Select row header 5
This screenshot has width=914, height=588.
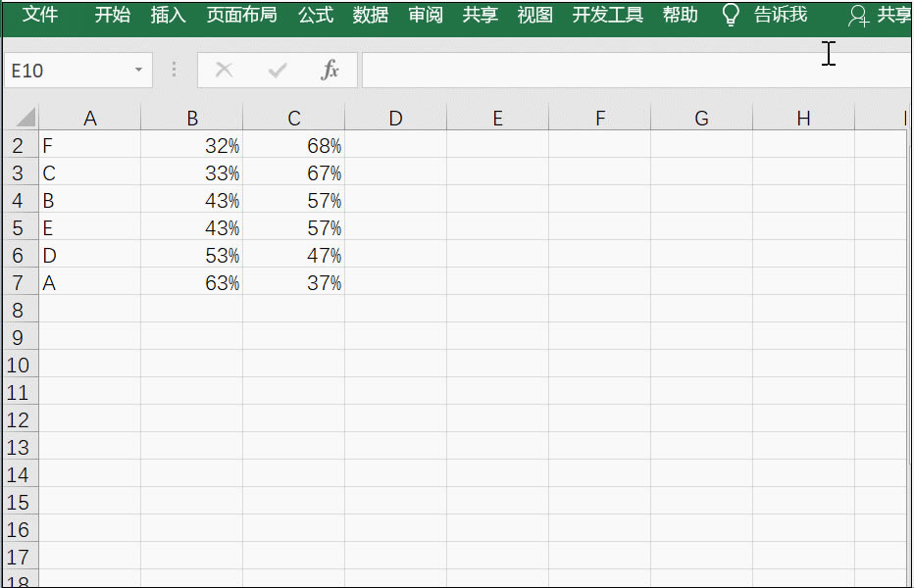20,227
